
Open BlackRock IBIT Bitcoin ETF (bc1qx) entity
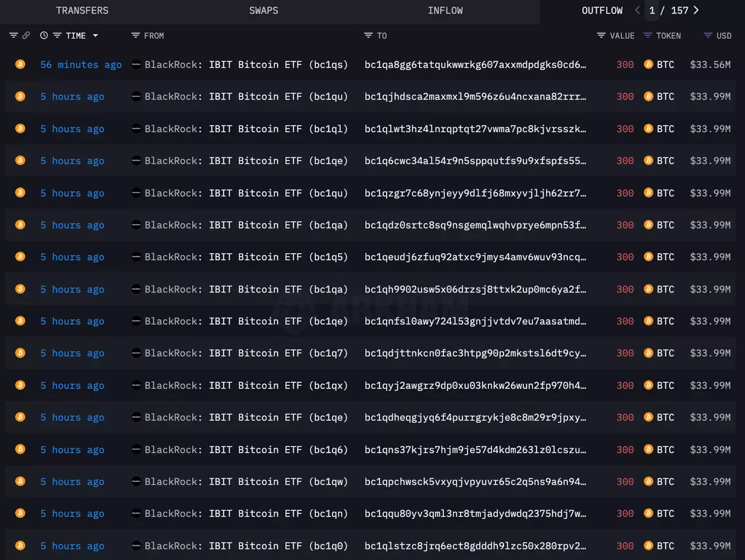246,385
